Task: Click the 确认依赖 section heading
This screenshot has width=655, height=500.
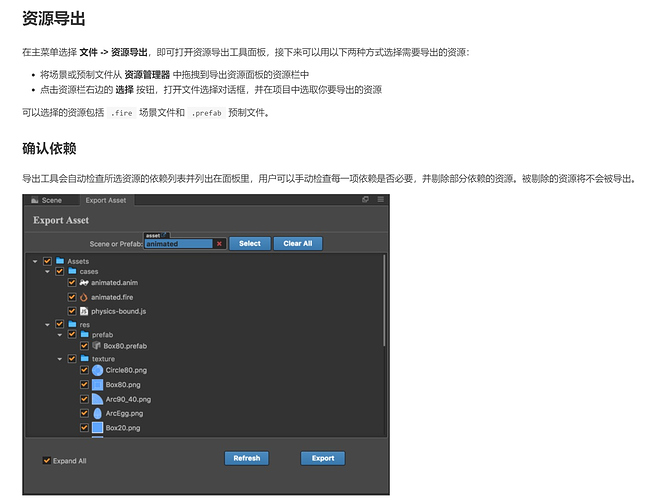Action: [49, 148]
